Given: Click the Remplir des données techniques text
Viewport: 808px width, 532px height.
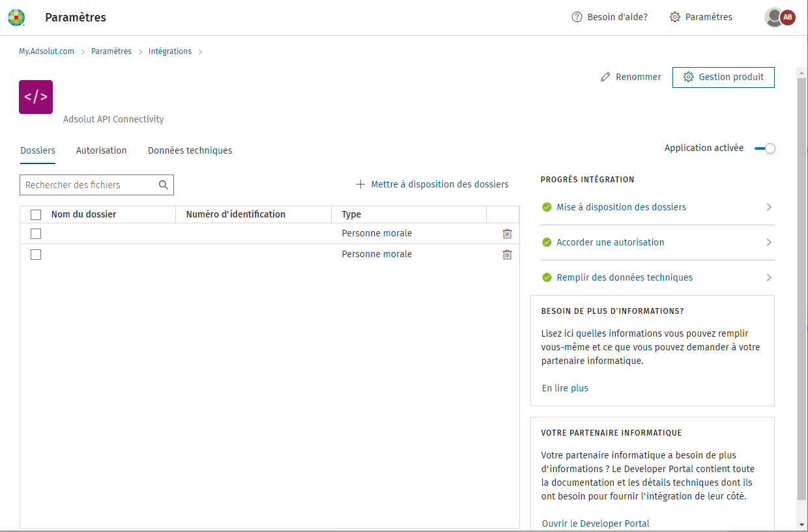Looking at the screenshot, I should (625, 277).
